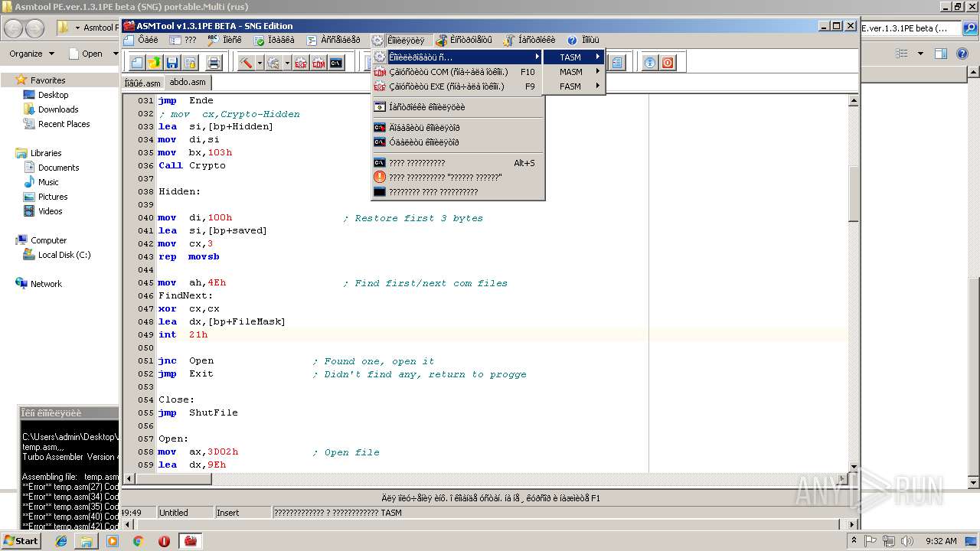Click the console window toolbar icon
Viewport: 980px width, 551px height.
click(336, 63)
